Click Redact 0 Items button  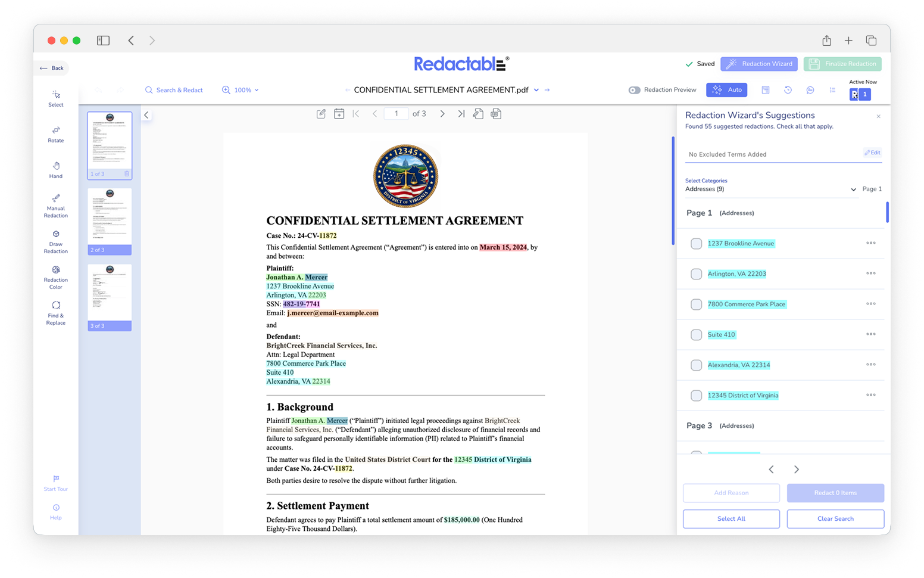pos(835,493)
